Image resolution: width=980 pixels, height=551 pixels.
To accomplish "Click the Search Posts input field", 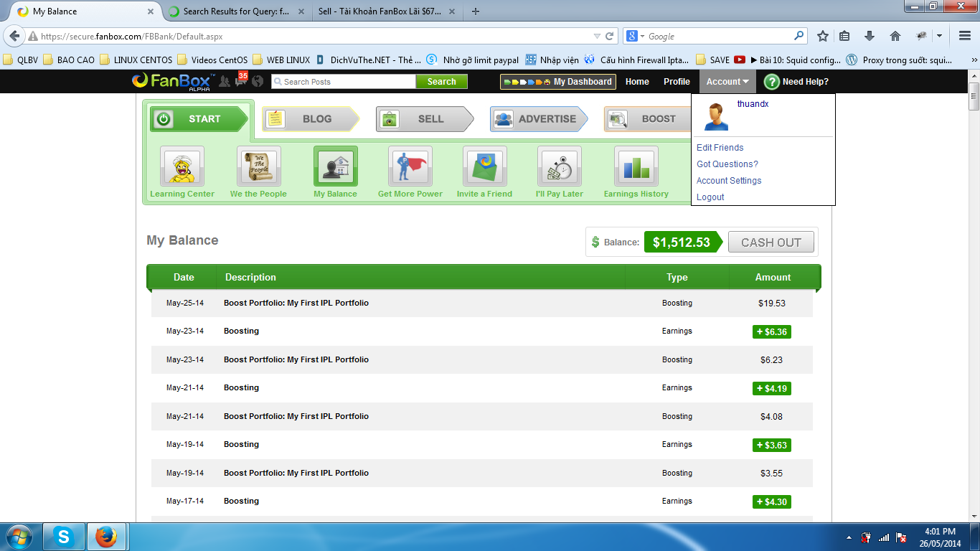I will [344, 82].
